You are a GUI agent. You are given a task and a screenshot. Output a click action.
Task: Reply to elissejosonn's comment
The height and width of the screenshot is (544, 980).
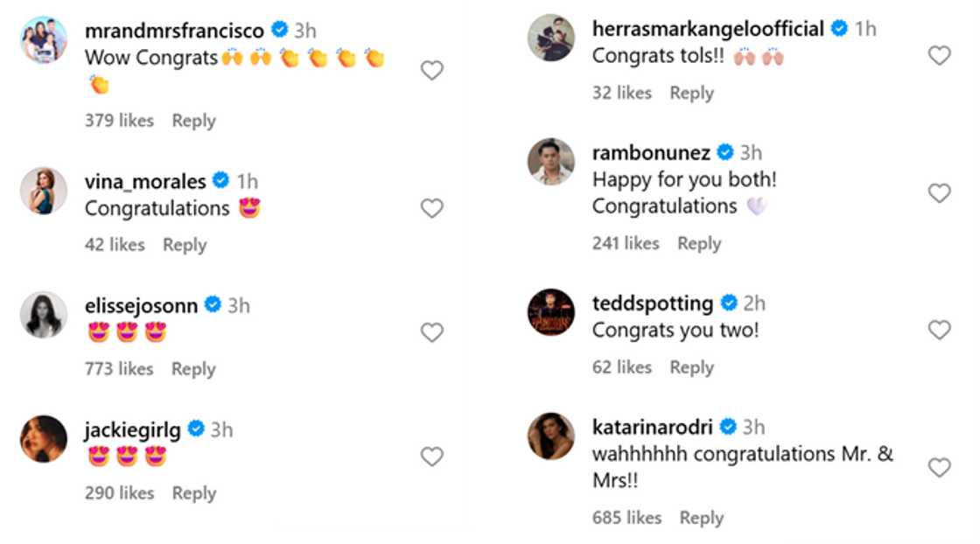click(192, 369)
